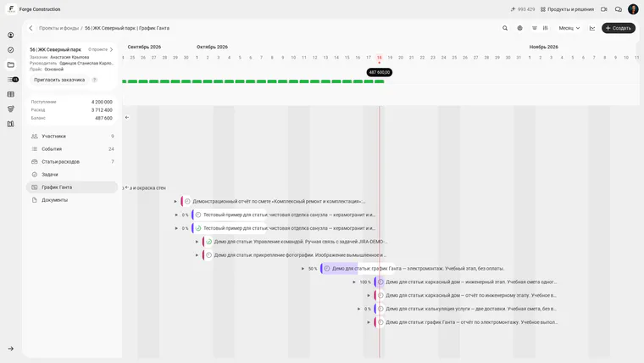Open the profile icon in left sidebar
The image size is (644, 363).
coord(11,36)
